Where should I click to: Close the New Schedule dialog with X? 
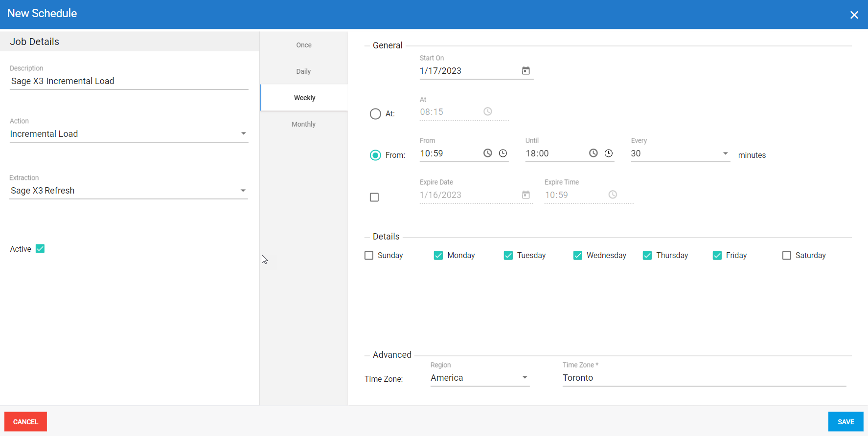[854, 15]
